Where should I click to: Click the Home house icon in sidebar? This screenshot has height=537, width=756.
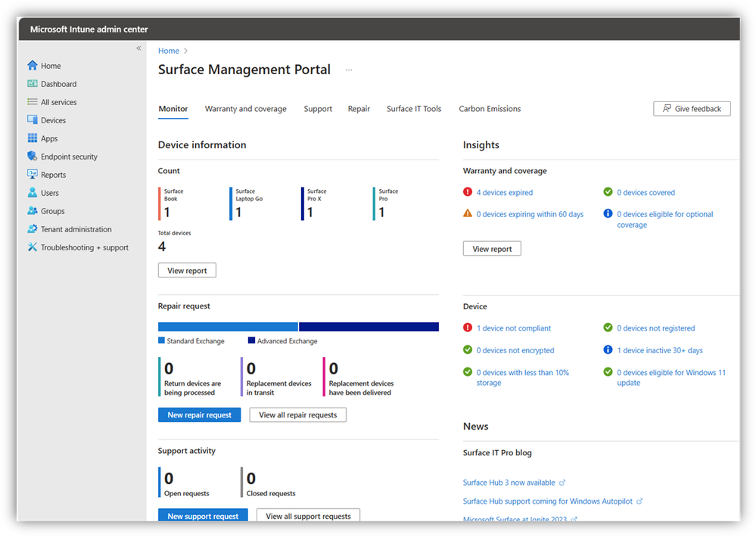coord(33,66)
